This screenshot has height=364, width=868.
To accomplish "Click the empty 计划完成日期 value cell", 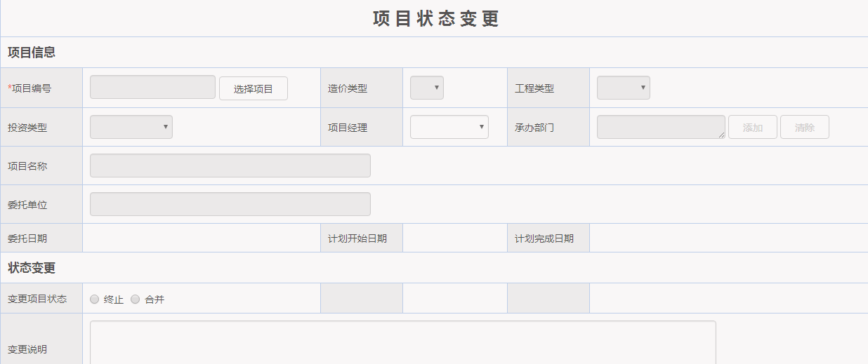I will (x=728, y=238).
